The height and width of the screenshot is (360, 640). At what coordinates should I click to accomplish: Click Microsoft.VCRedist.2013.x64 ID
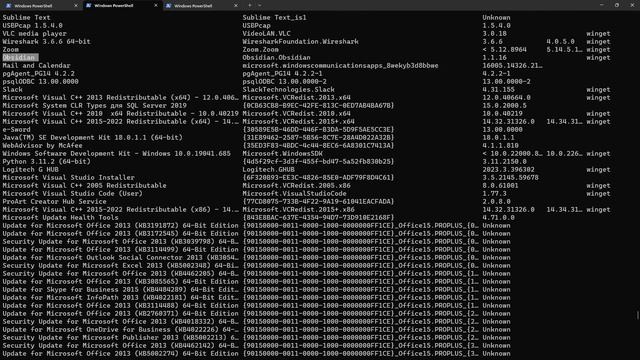point(296,98)
